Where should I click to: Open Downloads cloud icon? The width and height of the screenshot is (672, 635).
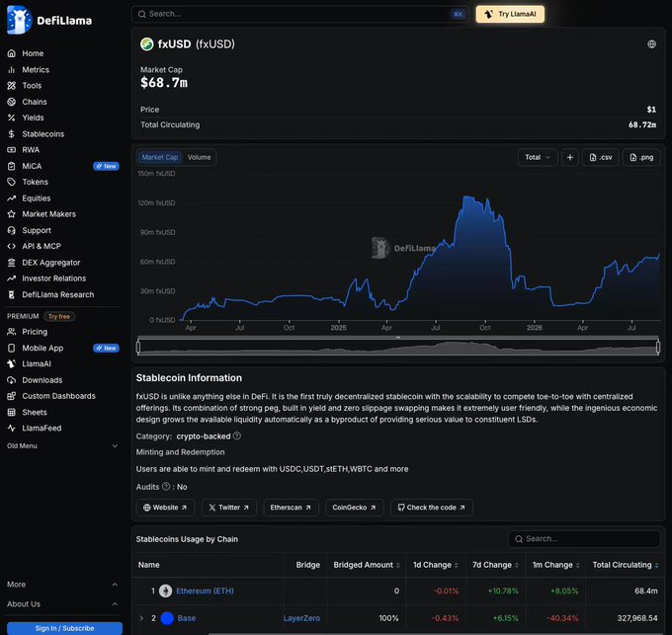click(x=12, y=380)
